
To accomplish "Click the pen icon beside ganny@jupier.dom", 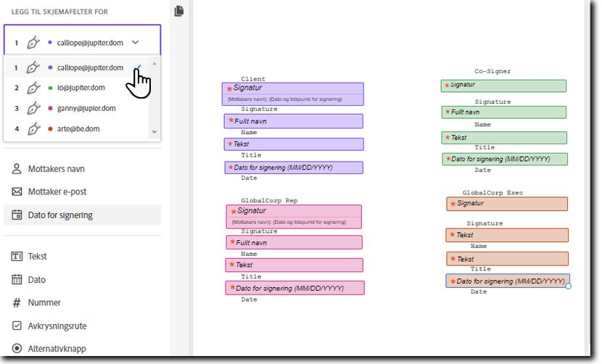I will (x=33, y=108).
